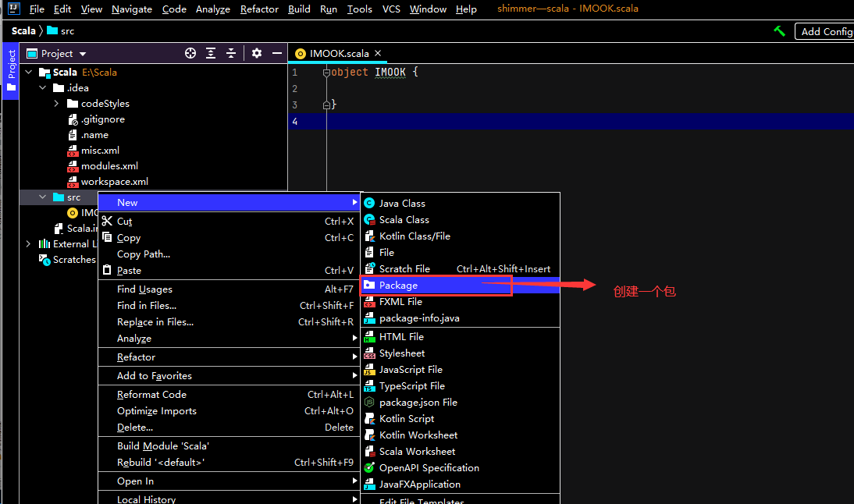The image size is (854, 504).
Task: Collapse the Scala project root node
Action: coord(29,72)
